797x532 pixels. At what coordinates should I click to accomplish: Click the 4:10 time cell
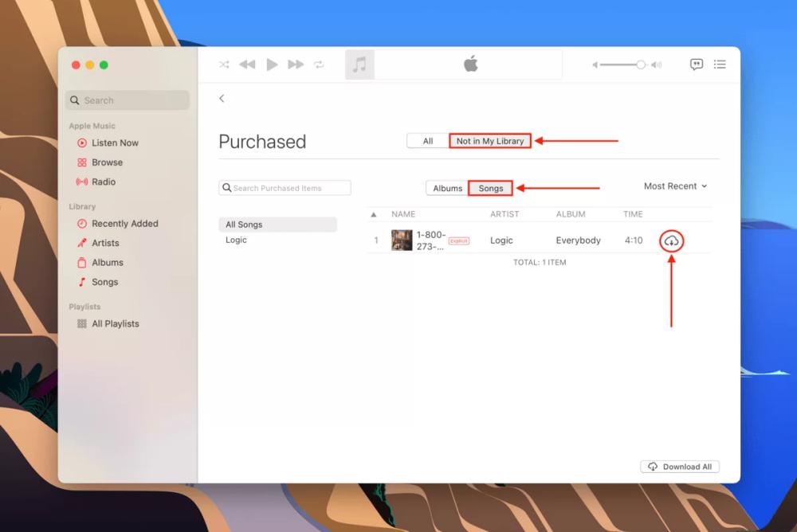[634, 241]
